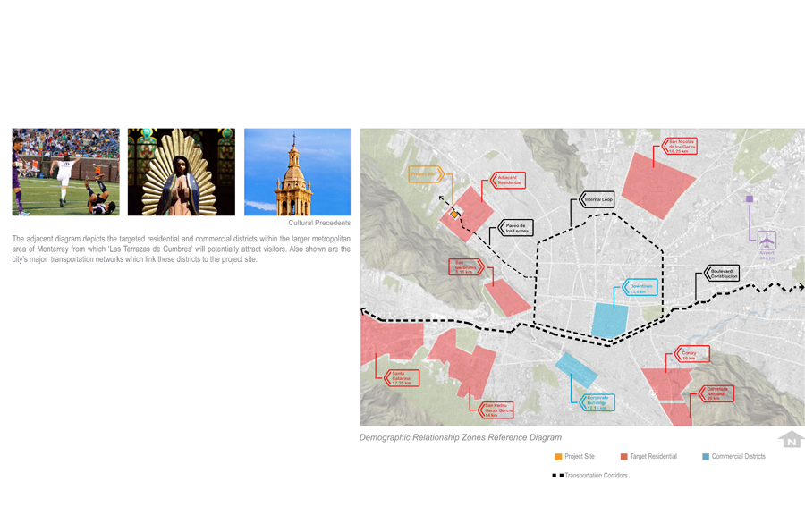The height and width of the screenshot is (532, 805).
Task: Open the church bell tower thumbnail
Action: [297, 172]
